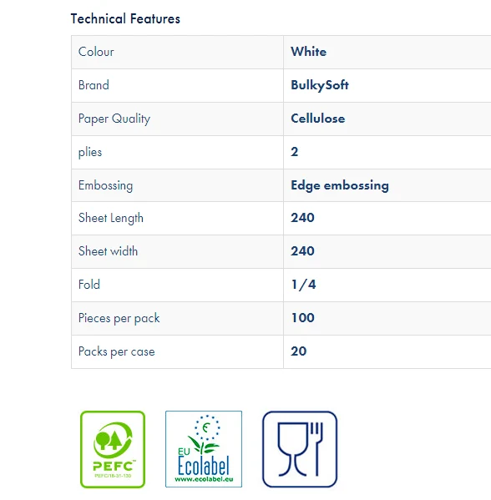Select the Sheet Length label
Screen dimensions: 491x500
click(x=111, y=218)
